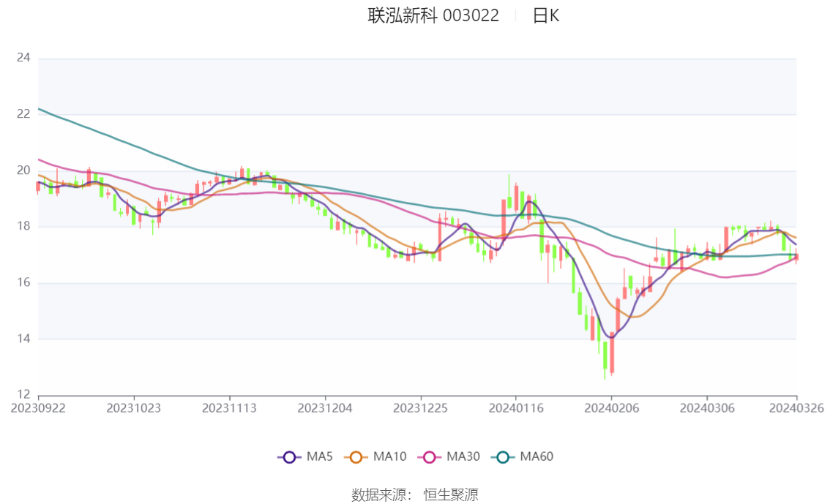Select x-axis date label 20240116
Image resolution: width=830 pixels, height=504 pixels.
tap(516, 408)
